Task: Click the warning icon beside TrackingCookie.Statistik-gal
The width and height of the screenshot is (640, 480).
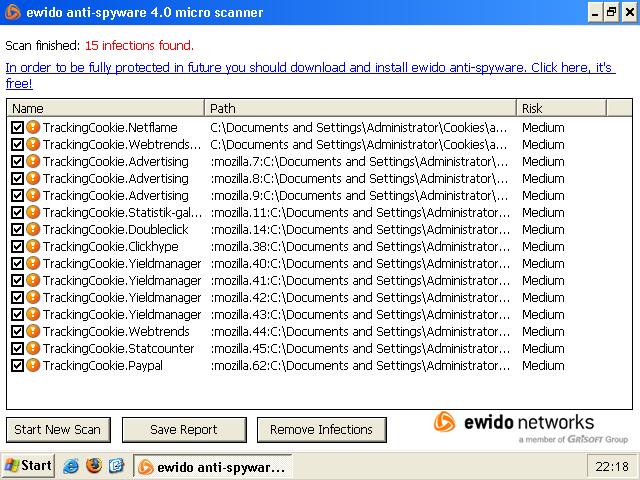Action: pos(33,212)
